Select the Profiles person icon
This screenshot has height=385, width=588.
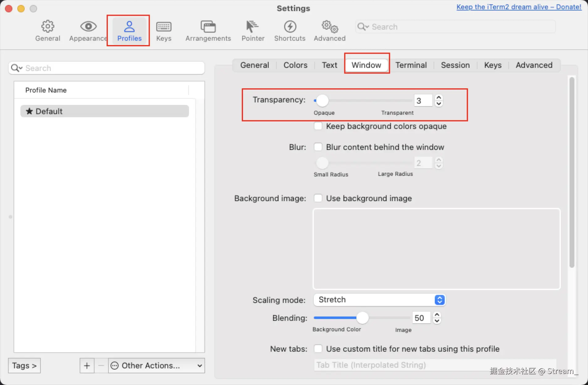129,27
